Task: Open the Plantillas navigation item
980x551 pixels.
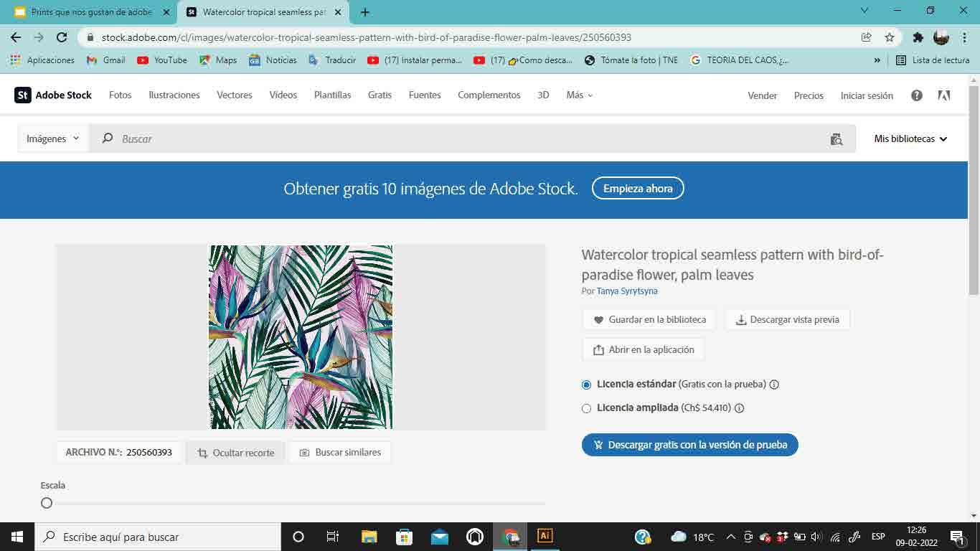Action: pos(333,95)
